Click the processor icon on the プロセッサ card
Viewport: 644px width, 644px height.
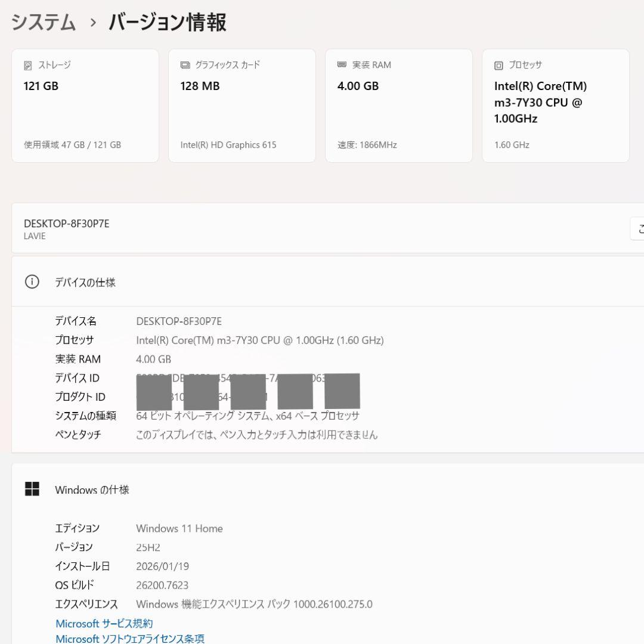[498, 65]
